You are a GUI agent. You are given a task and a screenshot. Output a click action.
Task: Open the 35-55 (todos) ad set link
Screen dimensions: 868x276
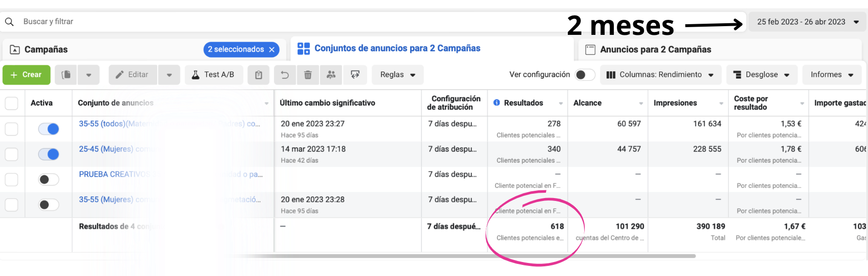tap(170, 123)
